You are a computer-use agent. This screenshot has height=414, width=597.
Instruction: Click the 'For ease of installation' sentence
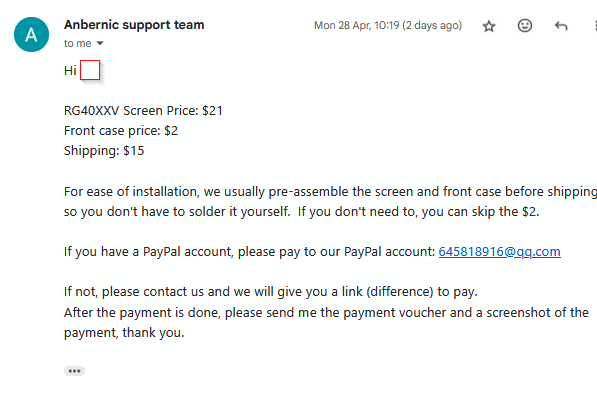pyautogui.click(x=330, y=201)
